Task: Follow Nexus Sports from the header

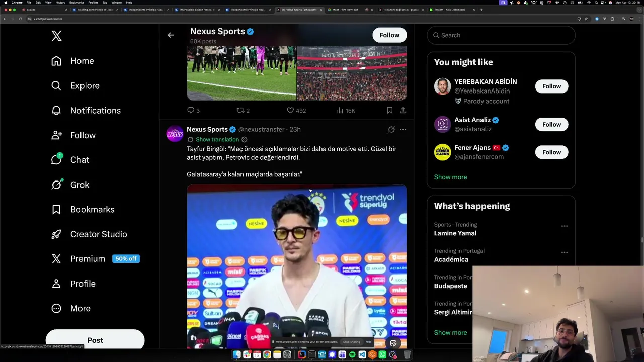Action: click(x=389, y=35)
